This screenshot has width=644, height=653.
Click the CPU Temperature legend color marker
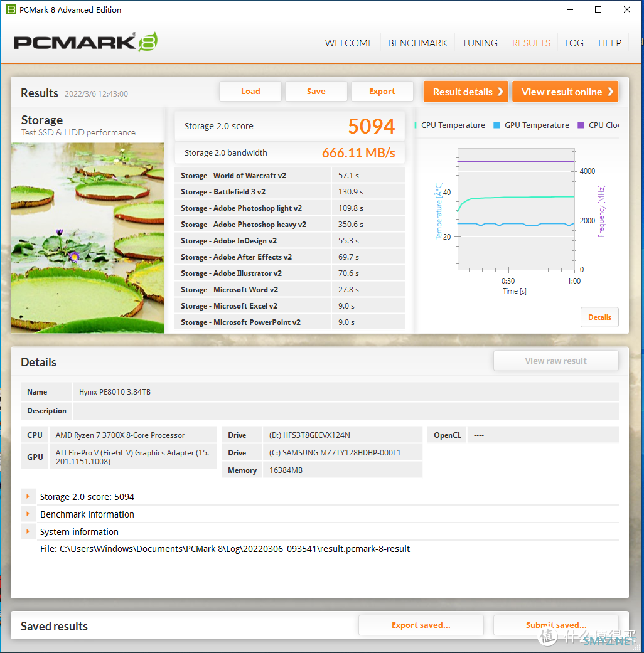pyautogui.click(x=416, y=125)
